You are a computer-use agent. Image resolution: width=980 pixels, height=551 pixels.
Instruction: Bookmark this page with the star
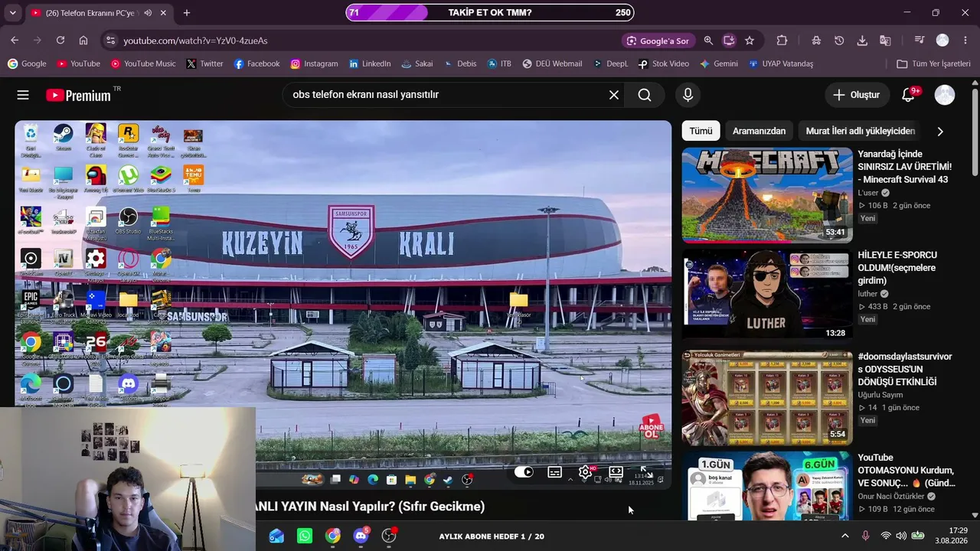click(x=750, y=41)
